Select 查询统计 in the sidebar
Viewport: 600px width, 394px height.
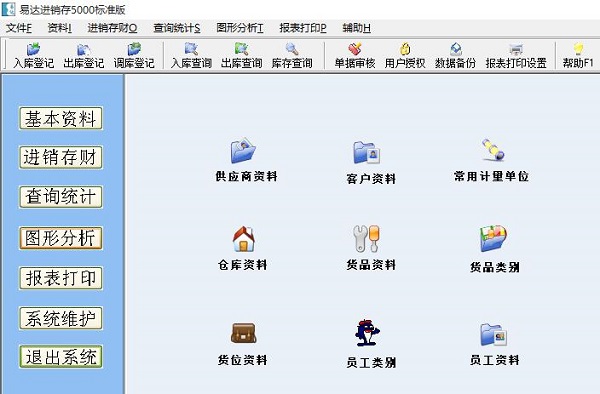point(61,197)
